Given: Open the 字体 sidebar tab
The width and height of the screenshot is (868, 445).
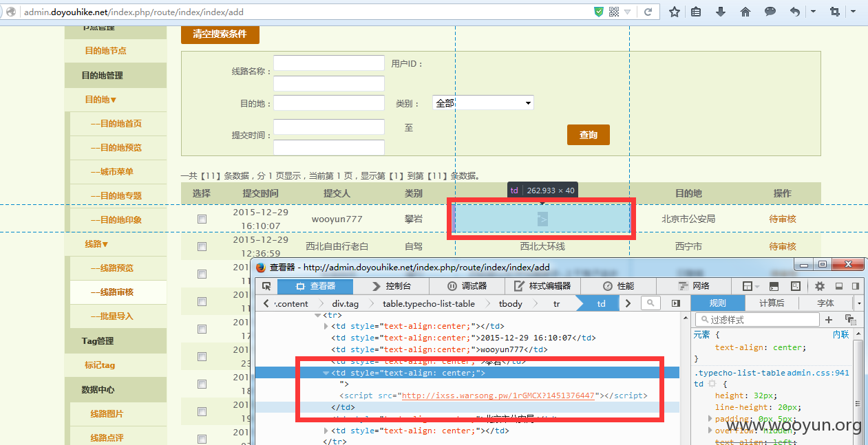Looking at the screenshot, I should pos(825,303).
